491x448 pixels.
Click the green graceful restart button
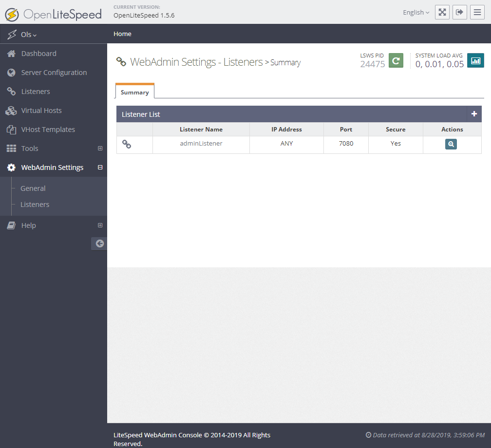(x=396, y=60)
